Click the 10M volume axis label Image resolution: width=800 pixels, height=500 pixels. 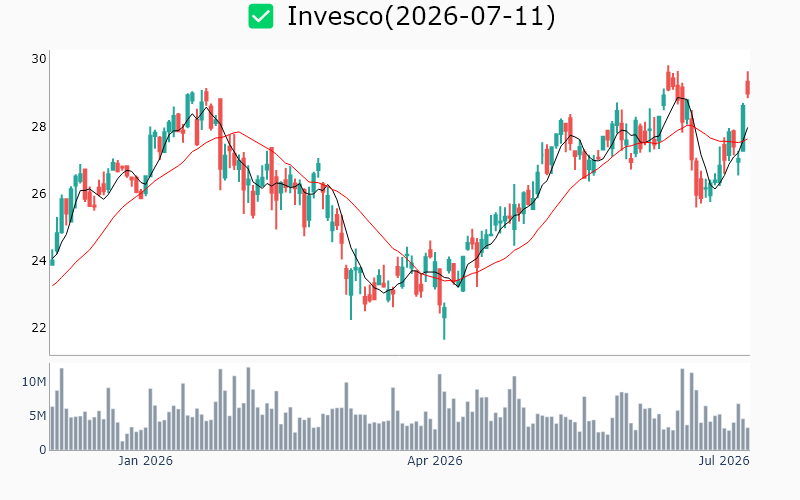click(34, 382)
